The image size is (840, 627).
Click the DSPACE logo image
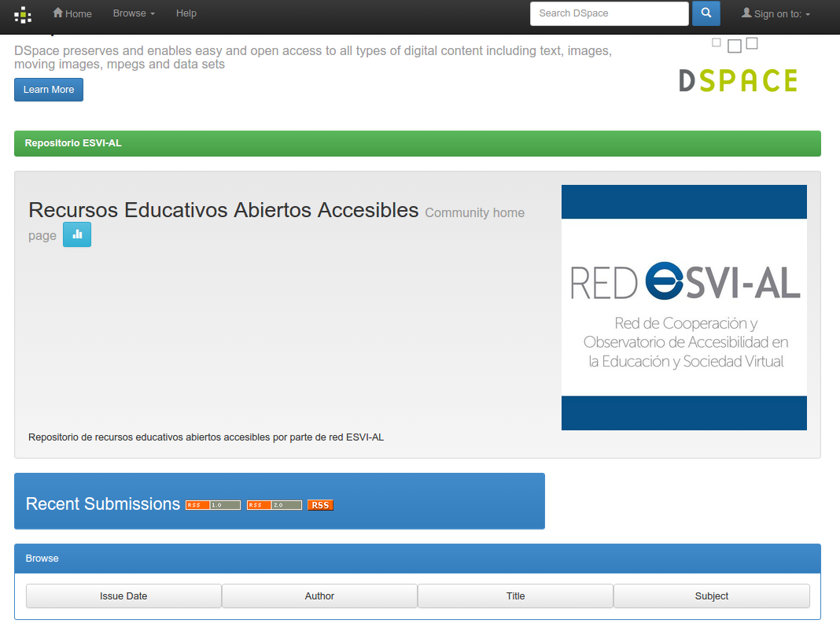point(739,66)
